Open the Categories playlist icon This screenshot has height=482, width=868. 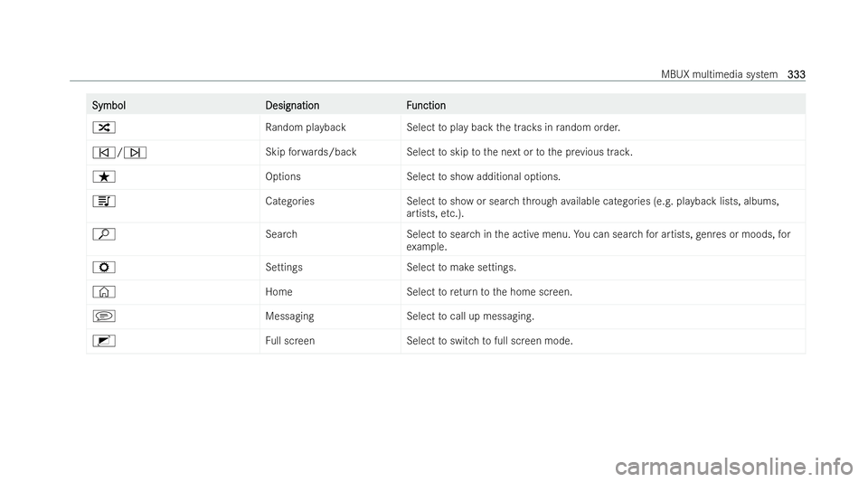pyautogui.click(x=104, y=202)
